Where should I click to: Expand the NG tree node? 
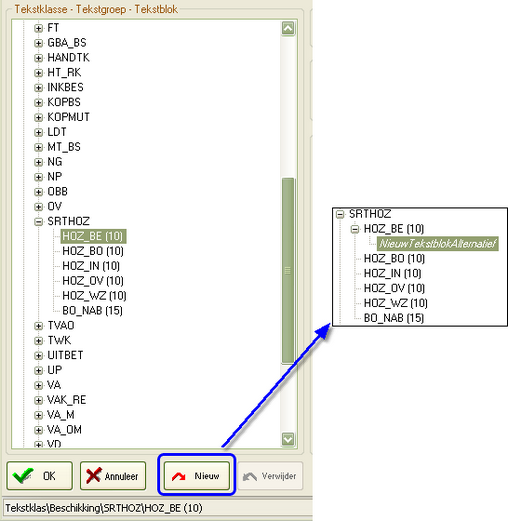point(38,162)
